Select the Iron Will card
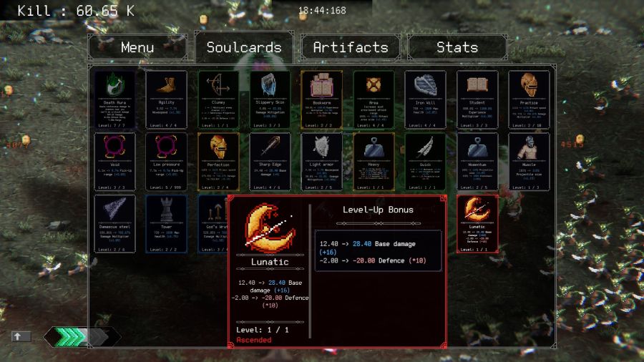The image size is (644, 362). pyautogui.click(x=425, y=99)
